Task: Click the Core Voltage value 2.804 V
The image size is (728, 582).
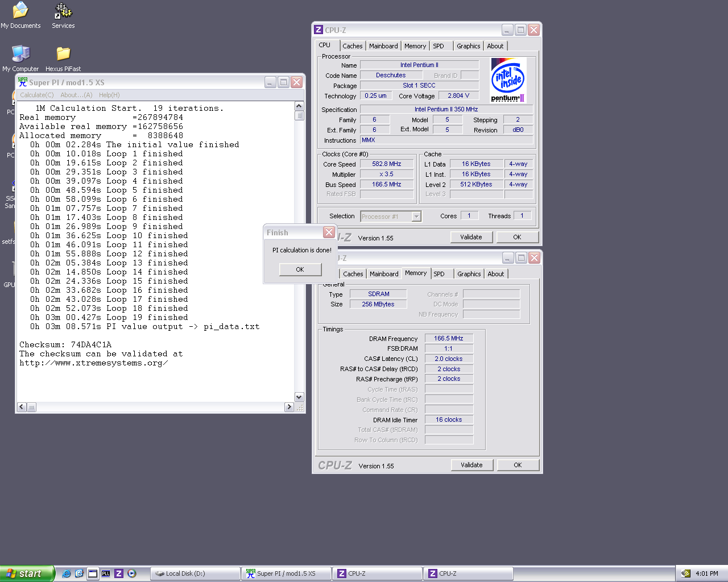Action: tap(458, 95)
